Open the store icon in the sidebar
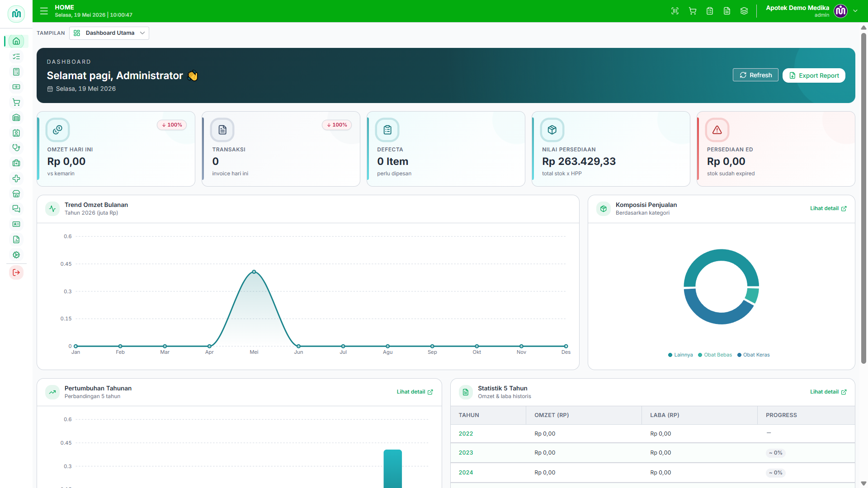Viewport: 868px width, 488px height. point(16,194)
